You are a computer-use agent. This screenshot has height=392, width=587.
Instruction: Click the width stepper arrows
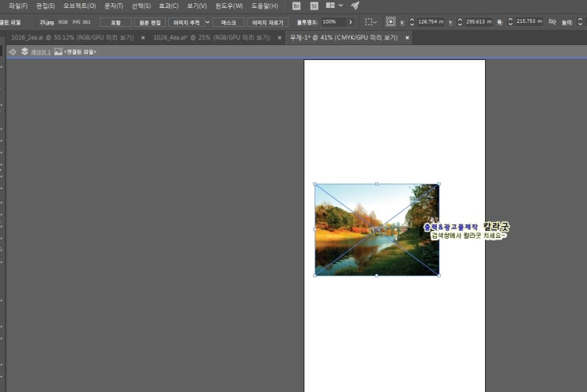click(510, 21)
